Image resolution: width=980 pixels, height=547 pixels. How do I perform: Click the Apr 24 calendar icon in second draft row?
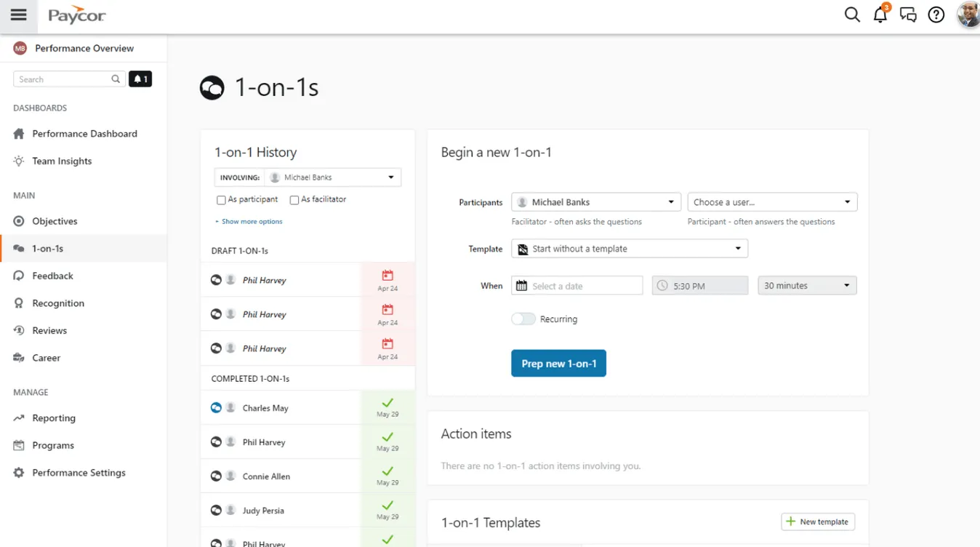coord(387,310)
